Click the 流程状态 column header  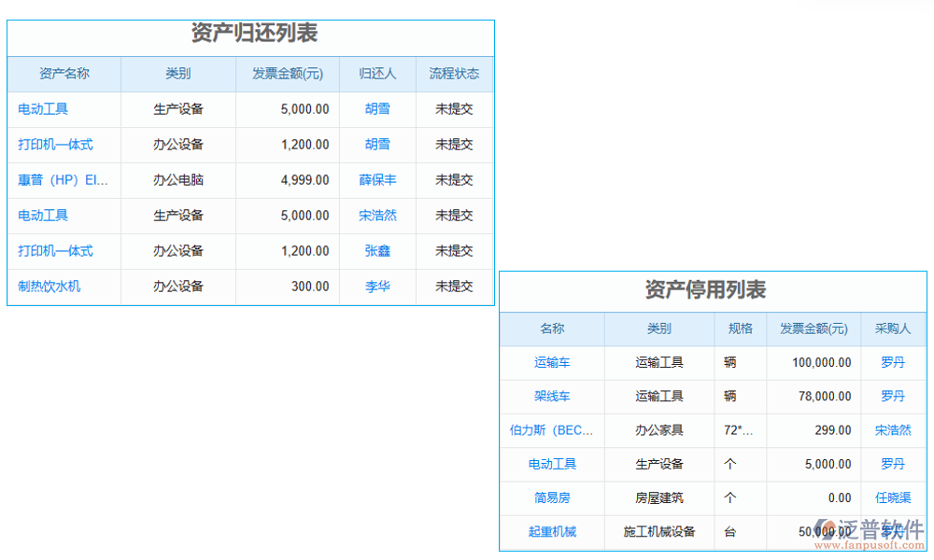click(454, 74)
